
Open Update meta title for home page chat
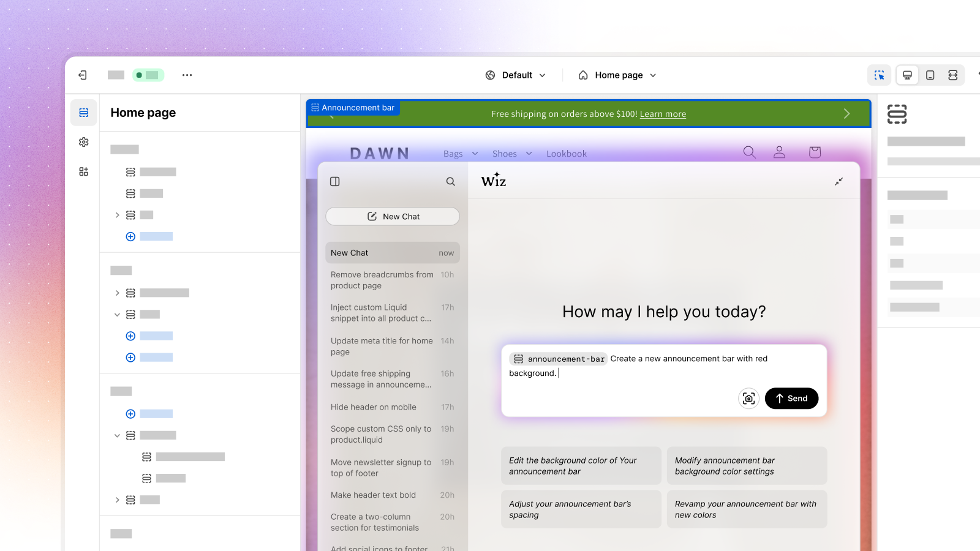[393, 347]
